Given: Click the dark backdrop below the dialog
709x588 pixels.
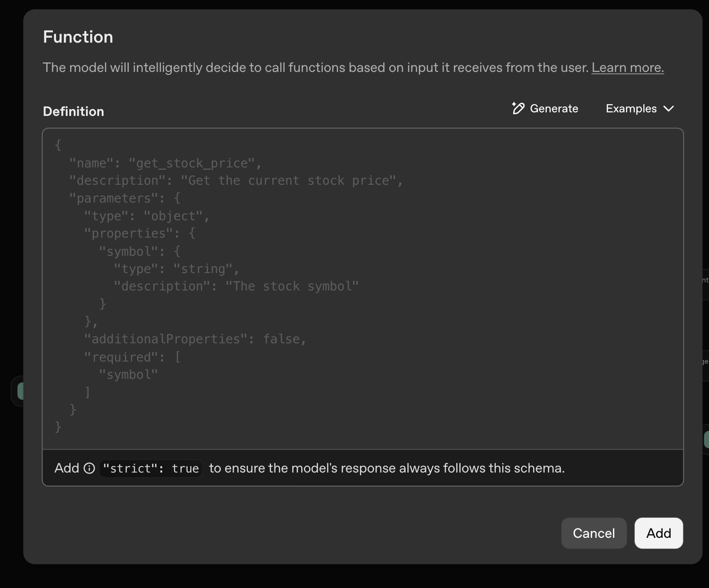Looking at the screenshot, I should tap(355, 576).
